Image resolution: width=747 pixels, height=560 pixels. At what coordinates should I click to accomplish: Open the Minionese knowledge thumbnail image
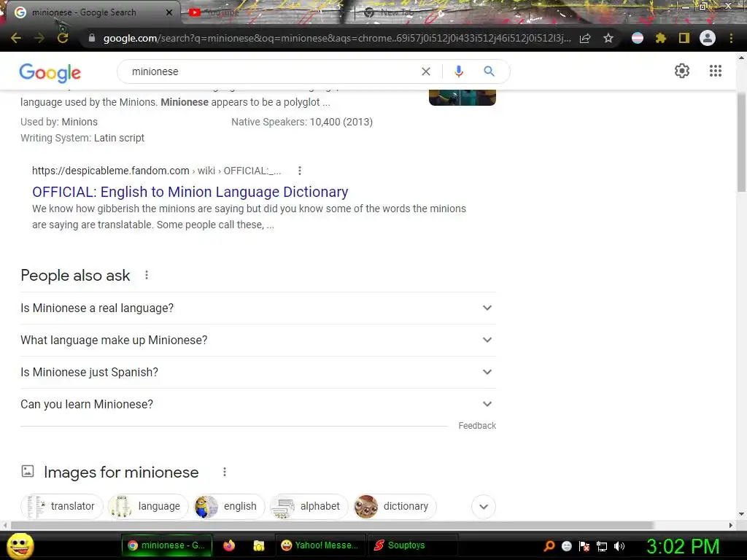click(462, 97)
